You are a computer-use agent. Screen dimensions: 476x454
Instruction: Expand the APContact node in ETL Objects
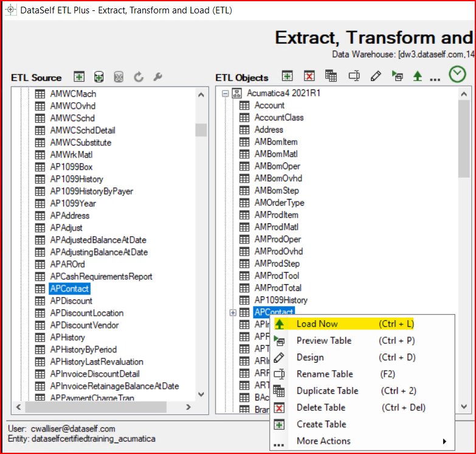[233, 312]
